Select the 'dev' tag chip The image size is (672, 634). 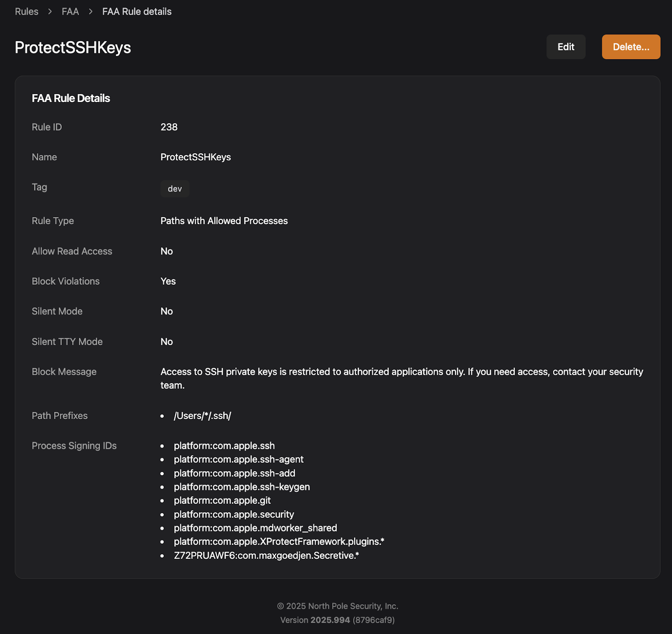coord(175,189)
